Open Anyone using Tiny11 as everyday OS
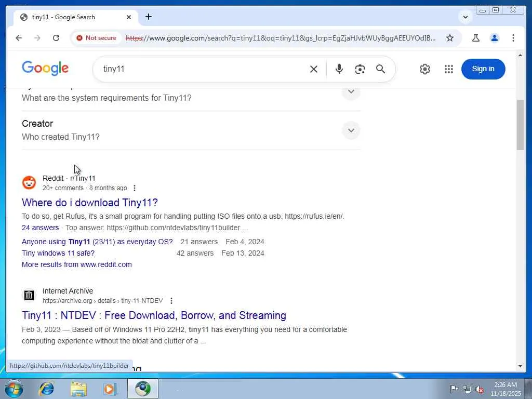The width and height of the screenshot is (532, 399). [97, 242]
